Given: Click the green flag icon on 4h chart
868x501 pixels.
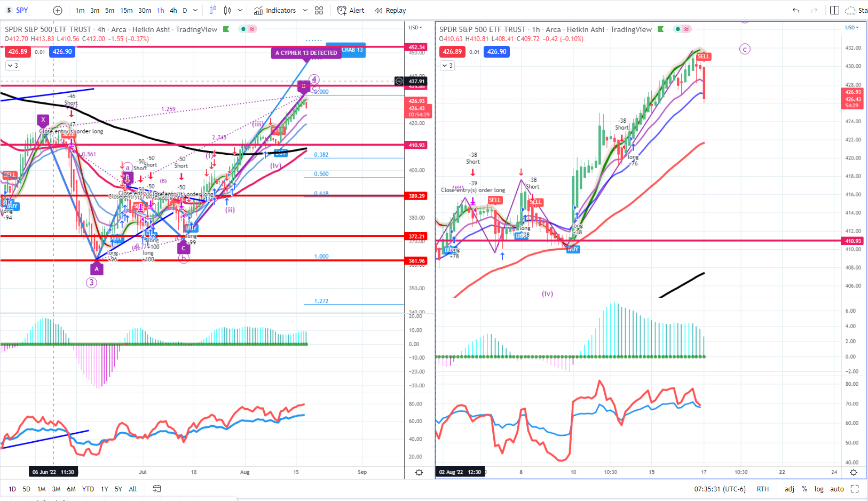Looking at the screenshot, I should [226, 29].
